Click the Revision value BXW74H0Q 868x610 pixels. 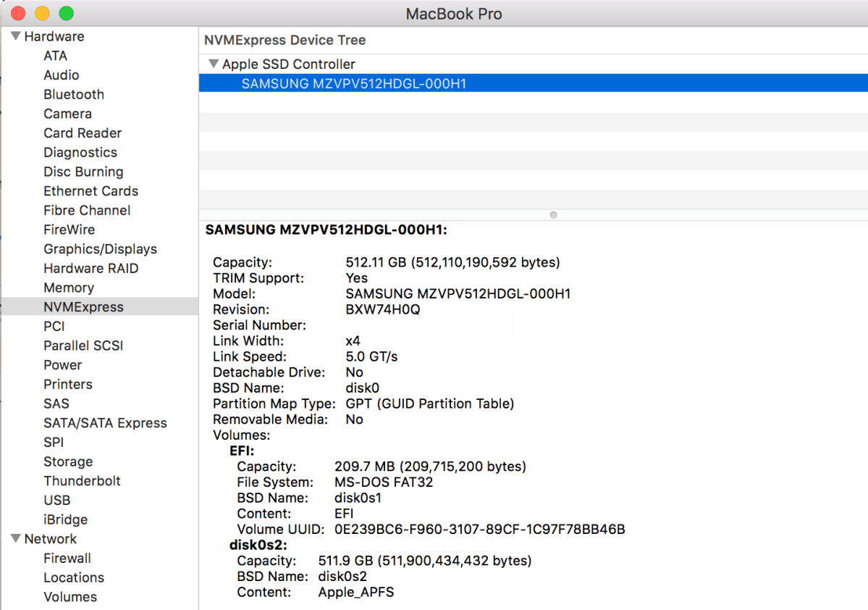(382, 310)
